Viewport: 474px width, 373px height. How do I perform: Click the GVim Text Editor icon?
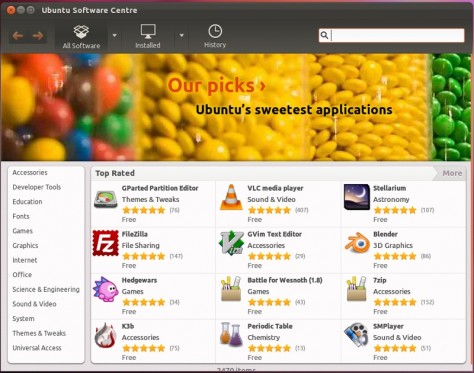[231, 243]
